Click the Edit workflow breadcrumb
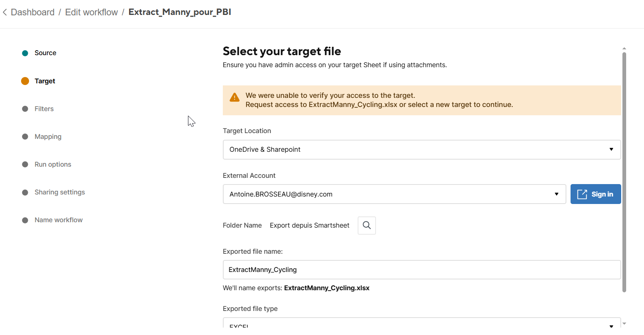This screenshot has height=335, width=644. click(91, 12)
